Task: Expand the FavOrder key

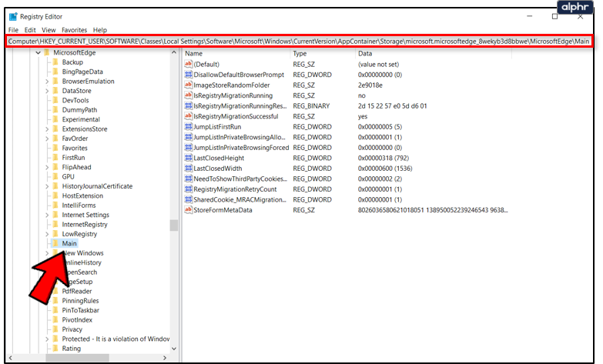Action: (x=47, y=139)
